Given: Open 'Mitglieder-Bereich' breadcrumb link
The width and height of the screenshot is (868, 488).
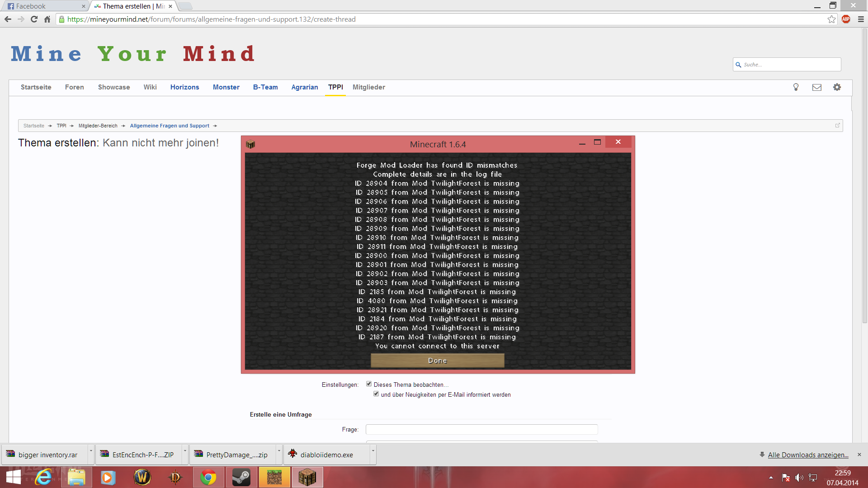Looking at the screenshot, I should pos(98,126).
